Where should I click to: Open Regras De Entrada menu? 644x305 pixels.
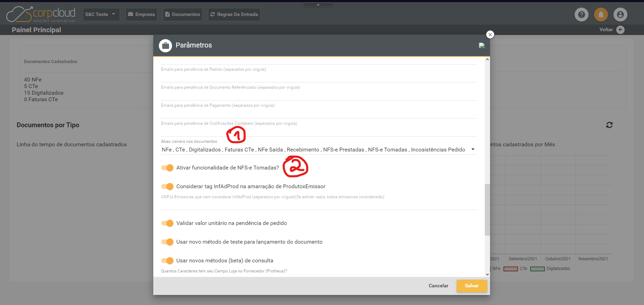(234, 15)
